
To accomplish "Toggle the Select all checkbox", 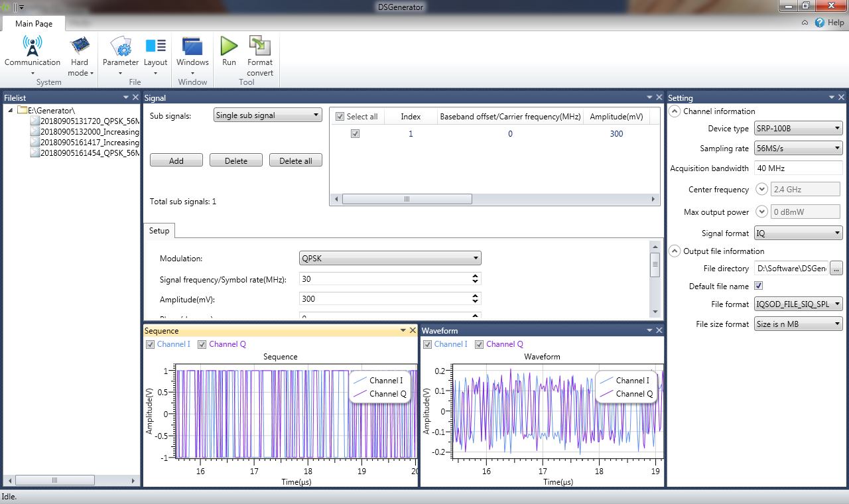I will (340, 117).
